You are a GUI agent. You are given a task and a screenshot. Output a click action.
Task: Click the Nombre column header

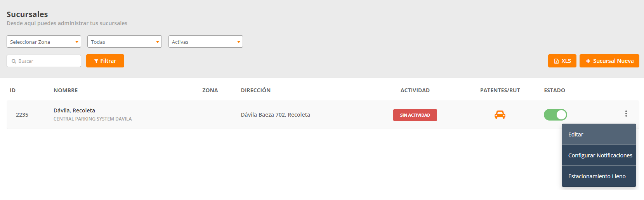66,90
